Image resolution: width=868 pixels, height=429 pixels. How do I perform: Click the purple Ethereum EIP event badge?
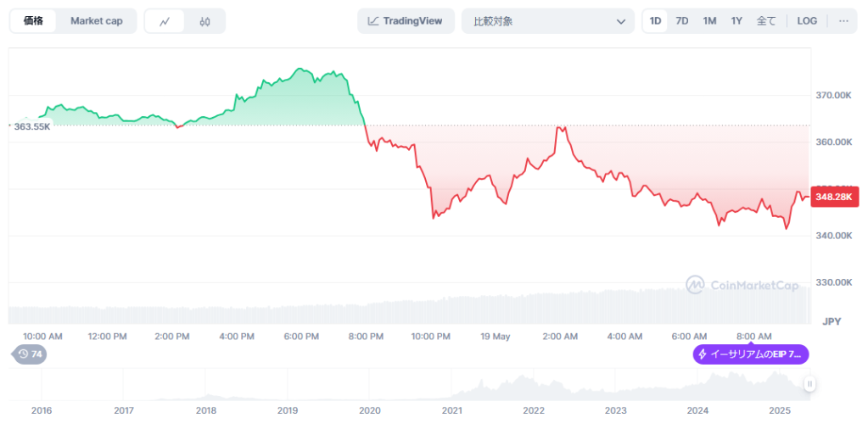click(x=751, y=354)
